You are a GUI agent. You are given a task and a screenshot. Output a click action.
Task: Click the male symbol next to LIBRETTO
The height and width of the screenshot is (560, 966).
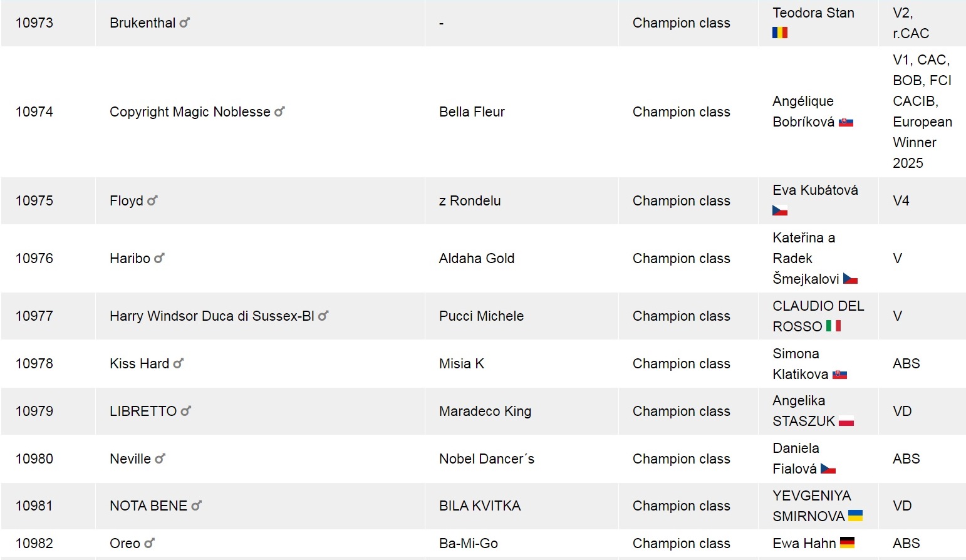click(x=186, y=411)
